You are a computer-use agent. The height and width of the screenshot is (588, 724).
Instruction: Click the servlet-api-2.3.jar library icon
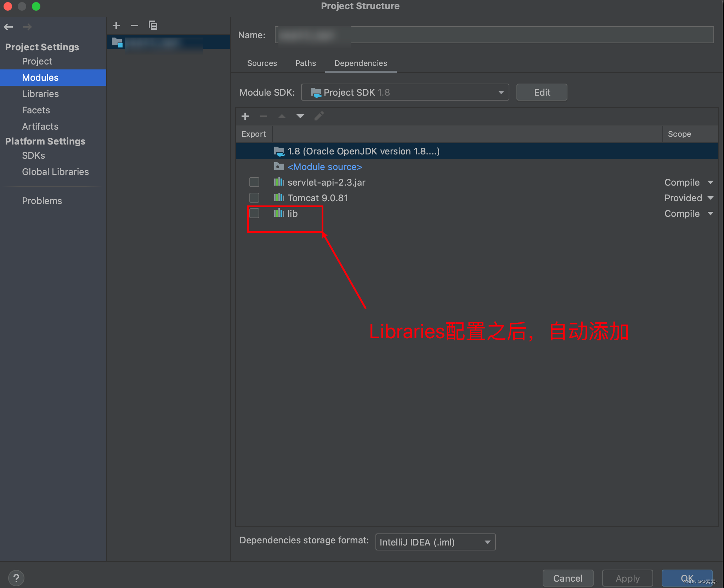coord(279,182)
